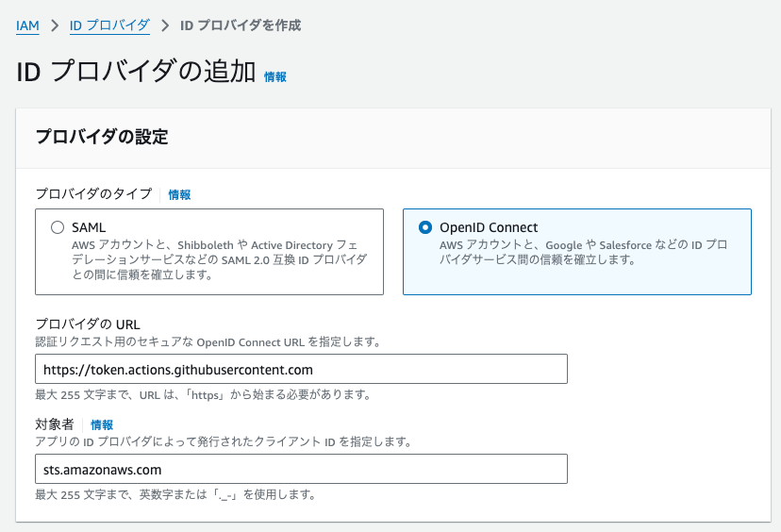
Task: Open 情報 link next to 対象者
Action: pyautogui.click(x=102, y=424)
